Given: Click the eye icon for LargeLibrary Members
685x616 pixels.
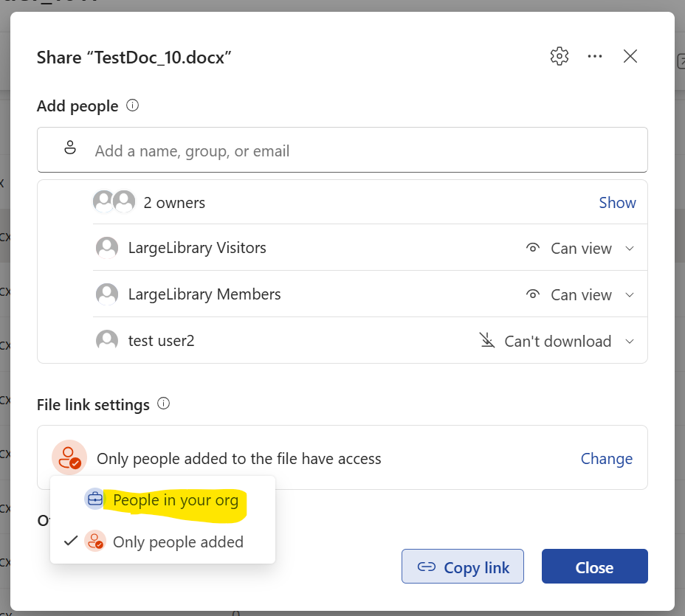Looking at the screenshot, I should [532, 294].
